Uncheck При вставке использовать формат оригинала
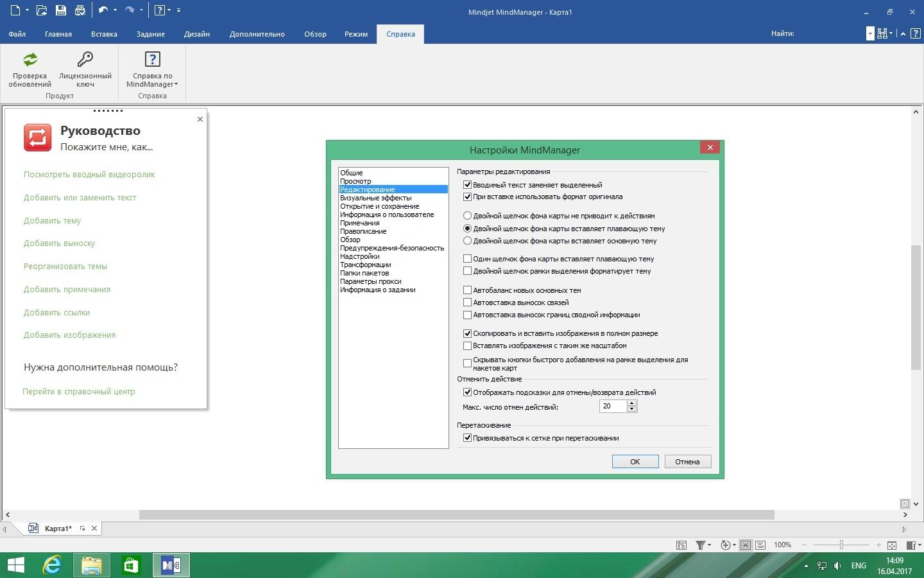 467,197
